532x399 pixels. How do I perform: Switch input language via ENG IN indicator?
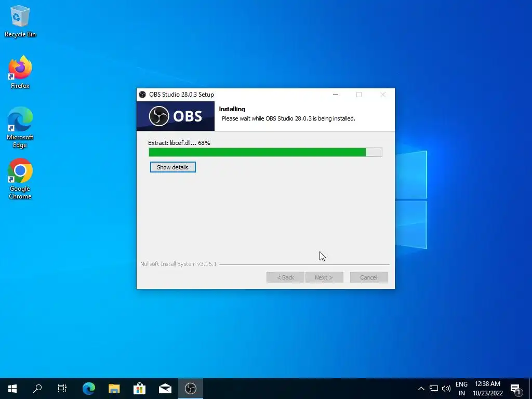[461, 389]
